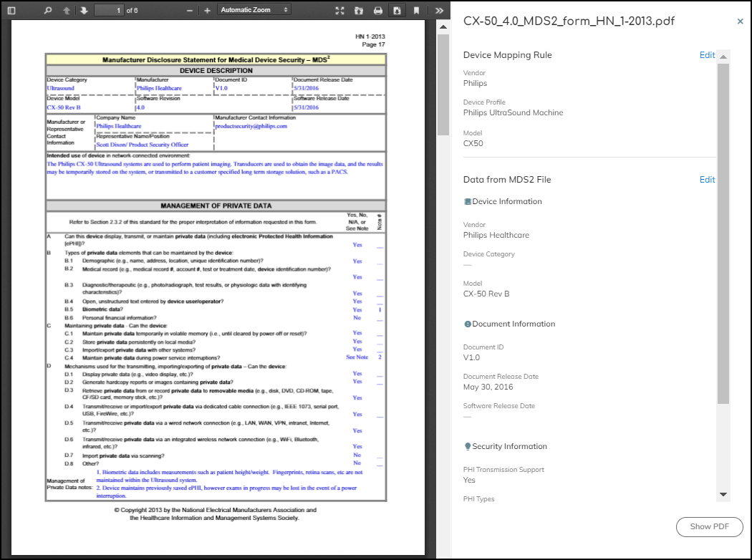Expand the PDF toolbar tools menu
Viewport: 752px width, 560px height.
pyautogui.click(x=439, y=10)
